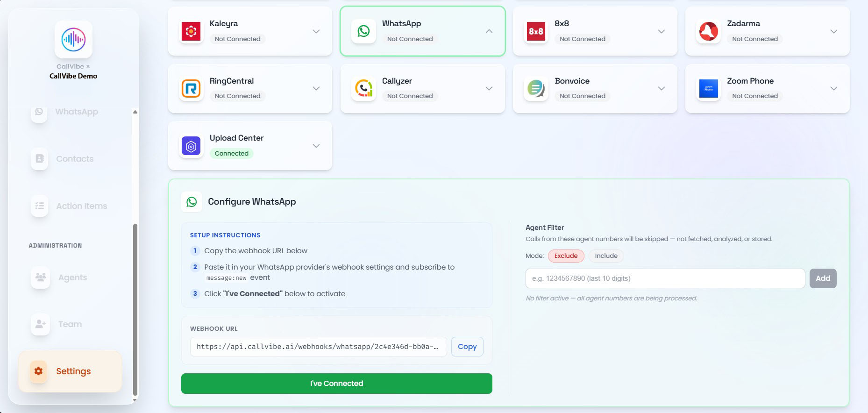
Task: Click the 'SETUP INSTRUCTIONS' heading
Action: point(225,235)
